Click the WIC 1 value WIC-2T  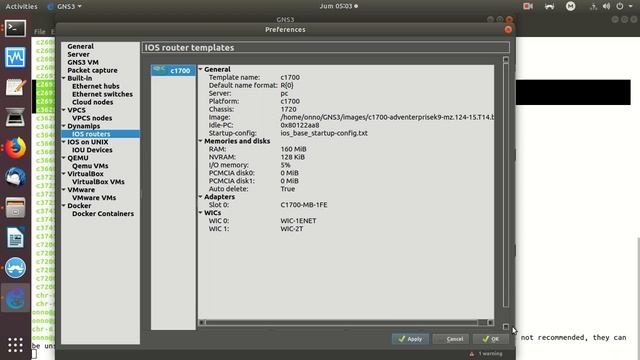pos(291,229)
